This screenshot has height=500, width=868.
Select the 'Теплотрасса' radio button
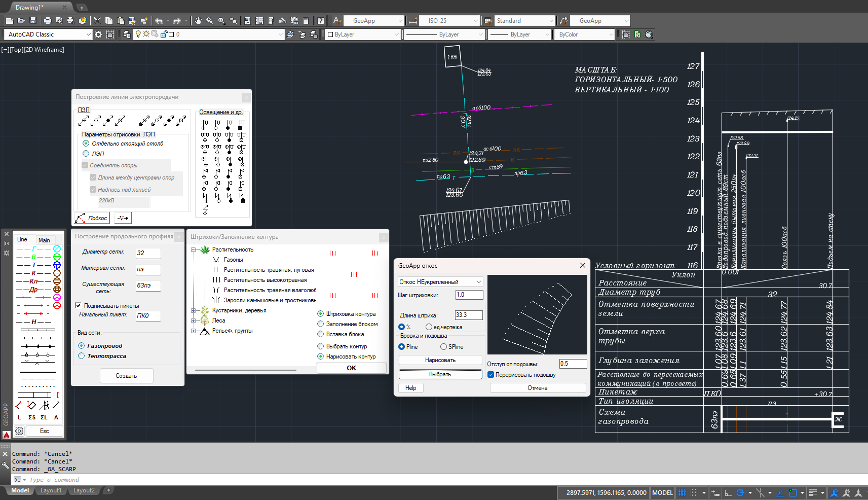pyautogui.click(x=82, y=356)
